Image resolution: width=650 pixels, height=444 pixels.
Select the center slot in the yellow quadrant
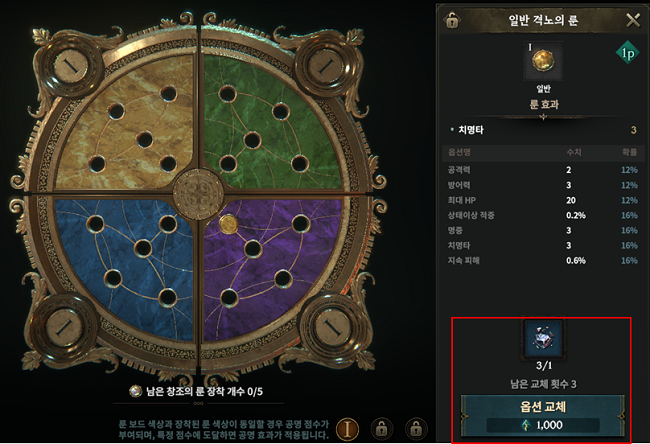[x=145, y=140]
